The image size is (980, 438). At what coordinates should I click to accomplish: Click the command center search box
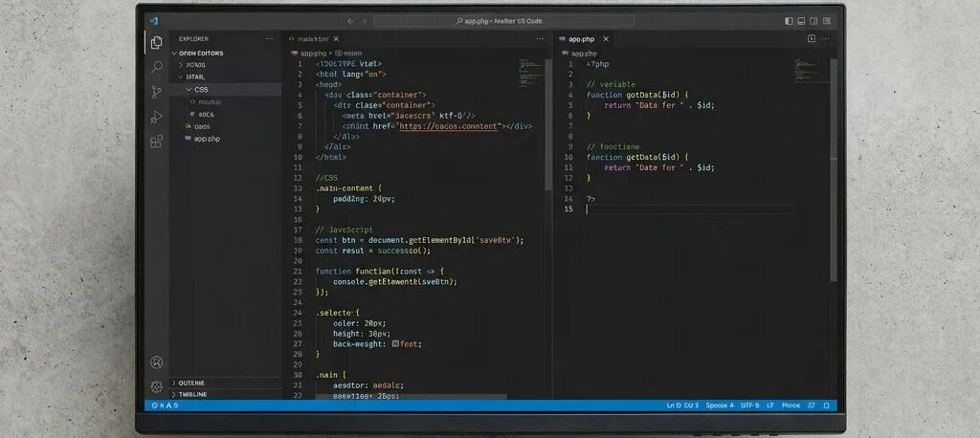503,21
